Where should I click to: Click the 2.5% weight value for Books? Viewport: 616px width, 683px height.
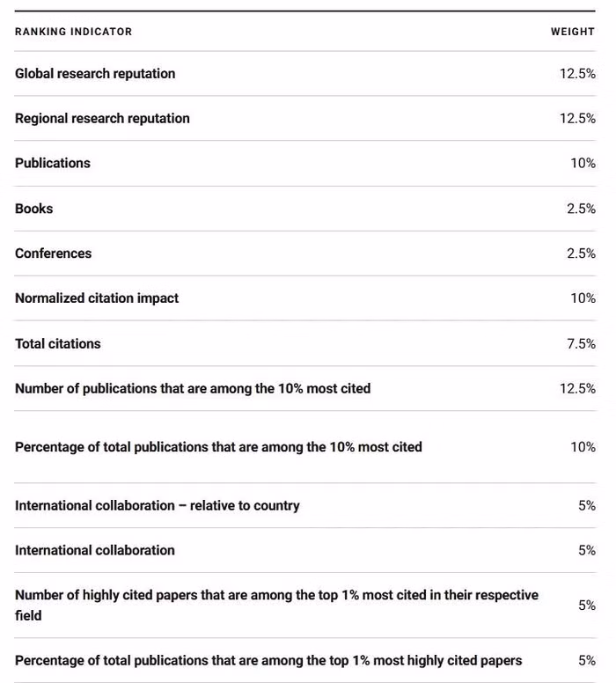(x=581, y=209)
